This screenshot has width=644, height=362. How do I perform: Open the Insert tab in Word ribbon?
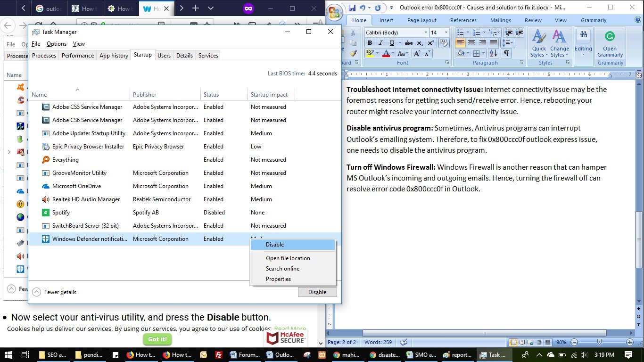(386, 20)
